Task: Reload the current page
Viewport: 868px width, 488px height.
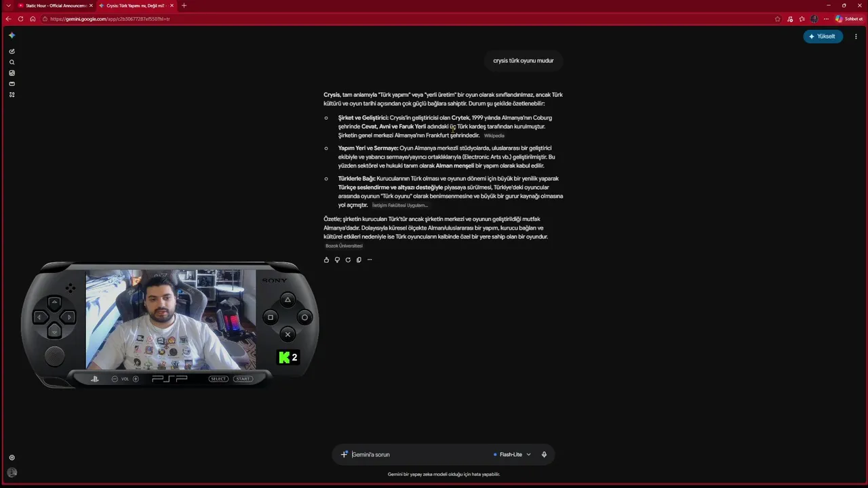Action: pyautogui.click(x=20, y=19)
